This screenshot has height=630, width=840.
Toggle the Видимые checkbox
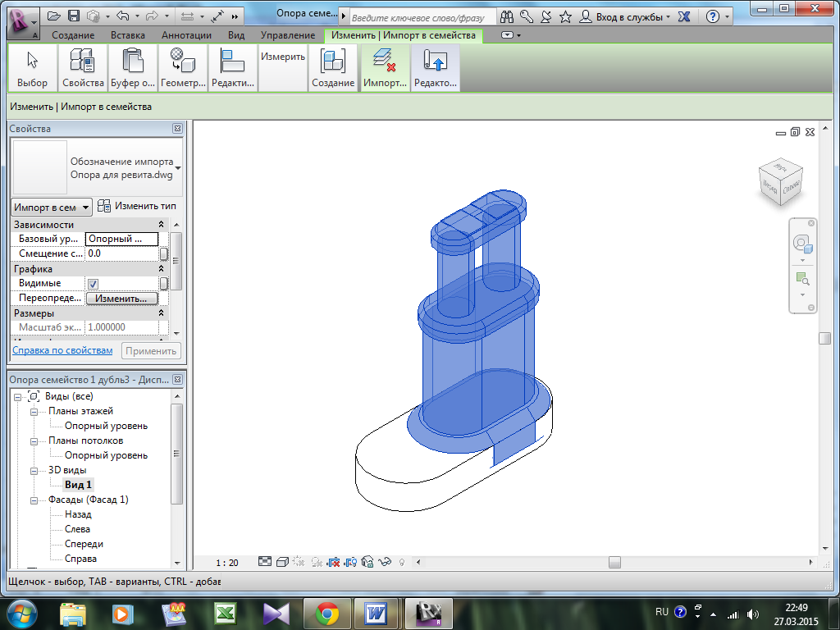[93, 284]
